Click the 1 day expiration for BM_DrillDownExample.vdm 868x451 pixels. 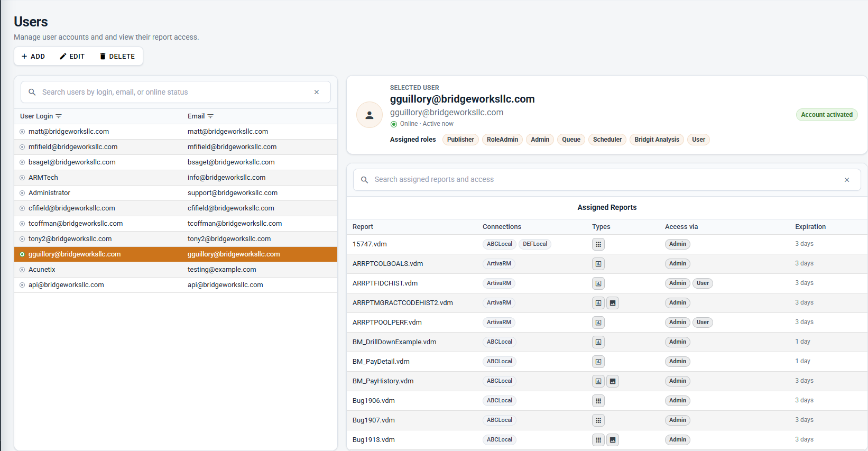pyautogui.click(x=802, y=342)
